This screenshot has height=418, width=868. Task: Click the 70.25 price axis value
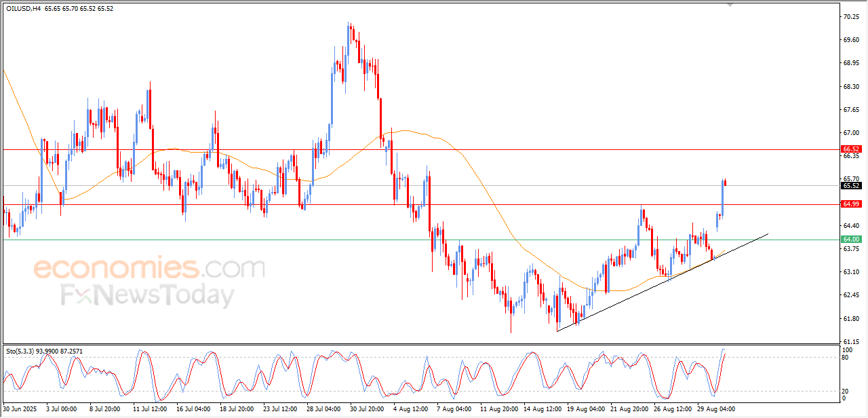(x=851, y=17)
